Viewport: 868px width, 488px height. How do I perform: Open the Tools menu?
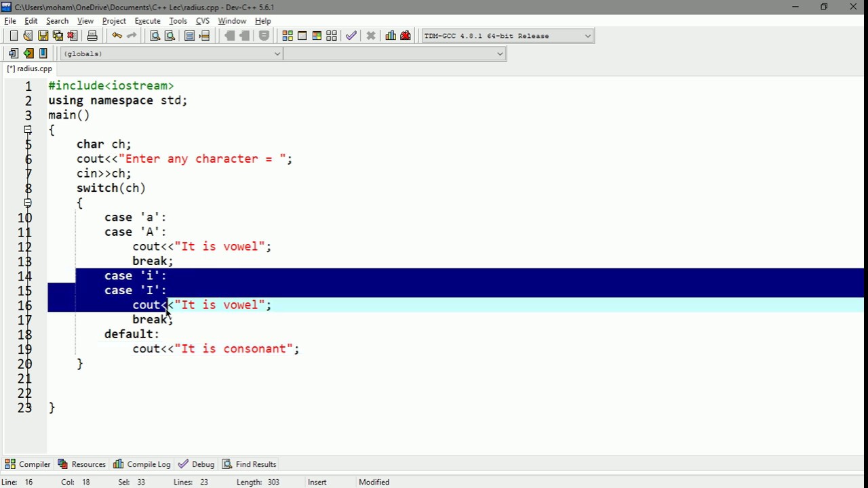[x=178, y=21]
